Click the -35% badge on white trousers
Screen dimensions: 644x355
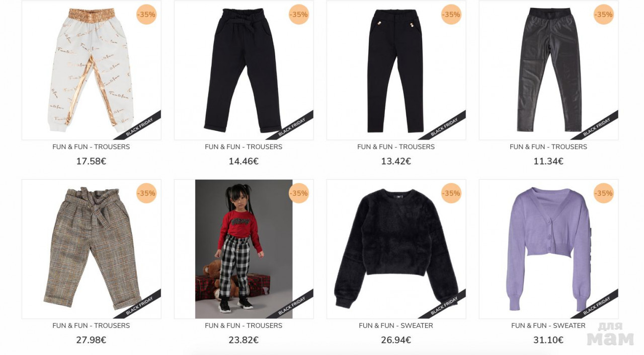pos(146,15)
